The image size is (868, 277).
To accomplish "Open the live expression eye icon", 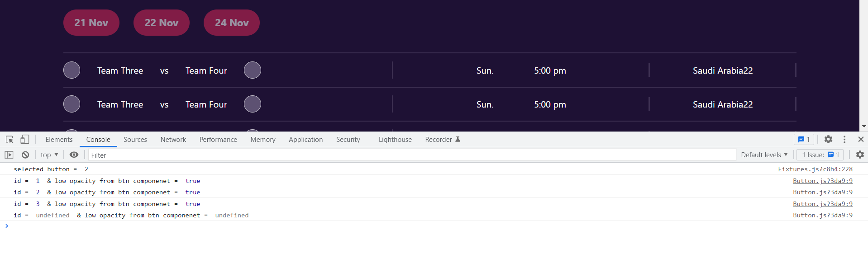I will [x=74, y=155].
